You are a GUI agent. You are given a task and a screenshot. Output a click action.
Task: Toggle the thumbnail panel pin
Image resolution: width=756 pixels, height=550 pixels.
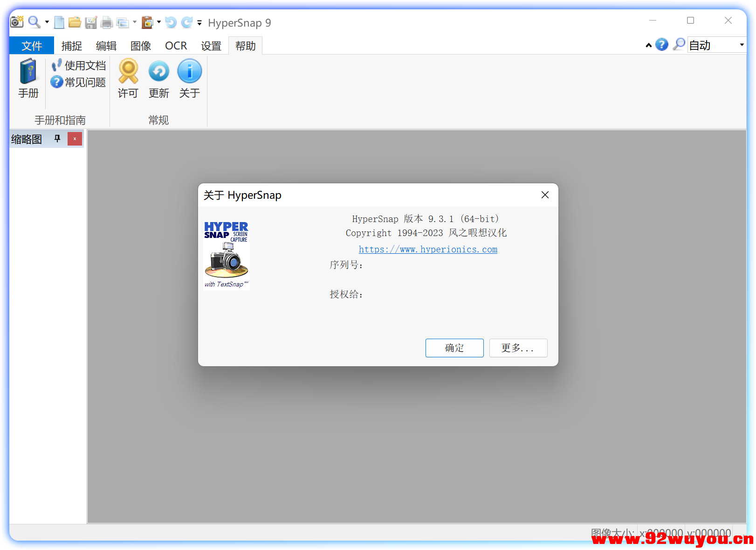point(57,139)
